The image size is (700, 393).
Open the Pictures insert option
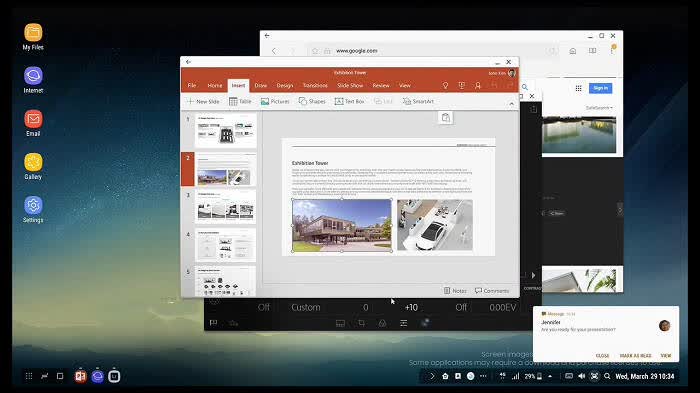click(x=275, y=101)
